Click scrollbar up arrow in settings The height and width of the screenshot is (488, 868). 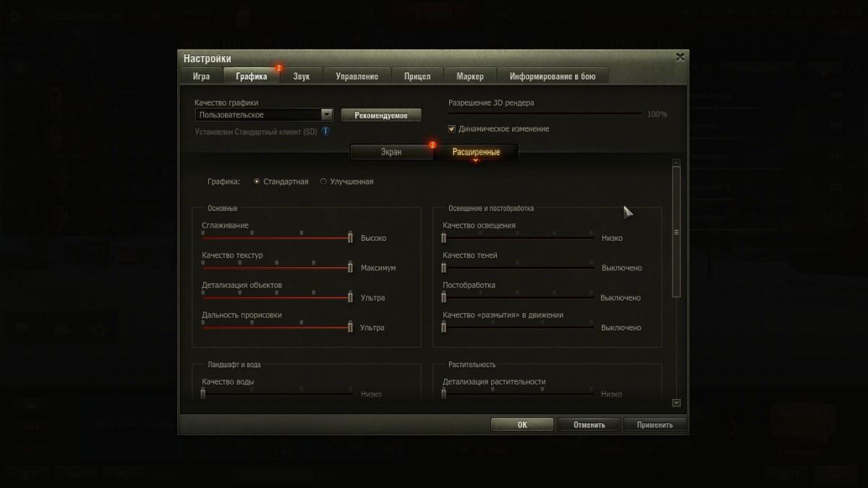tap(676, 163)
